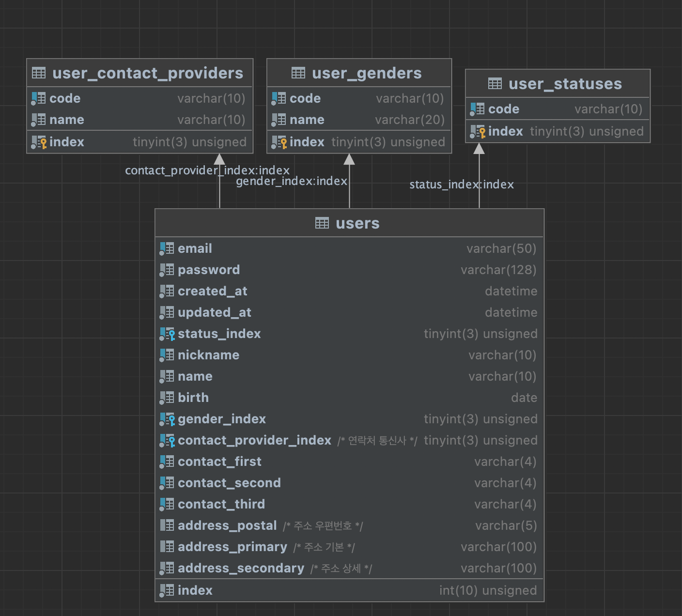This screenshot has height=616, width=682.
Task: Select the user_statuses table title
Action: click(565, 84)
